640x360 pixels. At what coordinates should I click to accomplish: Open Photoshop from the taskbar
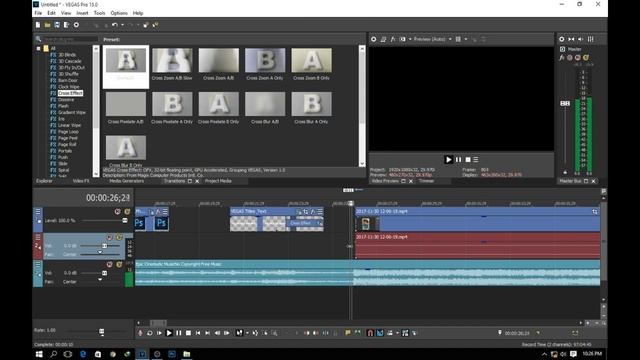coord(172,354)
